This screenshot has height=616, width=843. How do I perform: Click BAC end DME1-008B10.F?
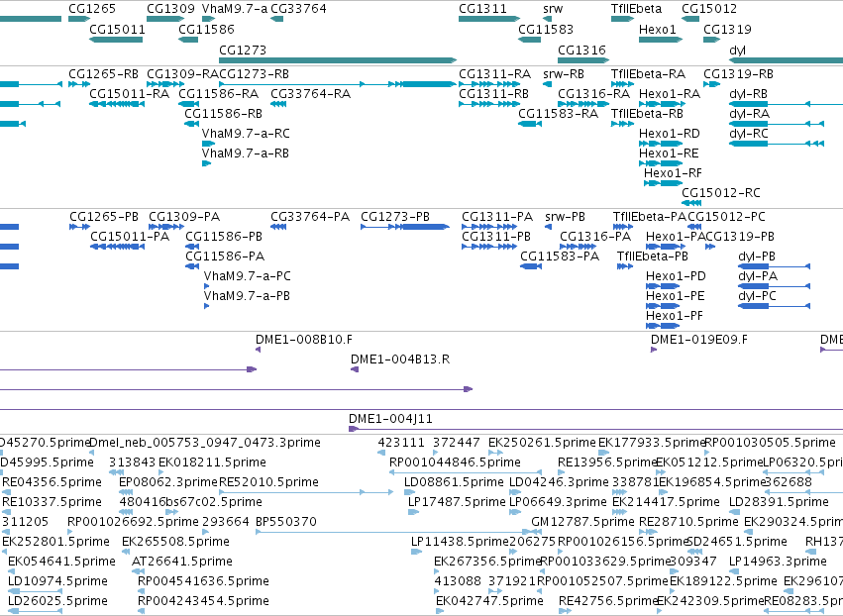tap(304, 340)
